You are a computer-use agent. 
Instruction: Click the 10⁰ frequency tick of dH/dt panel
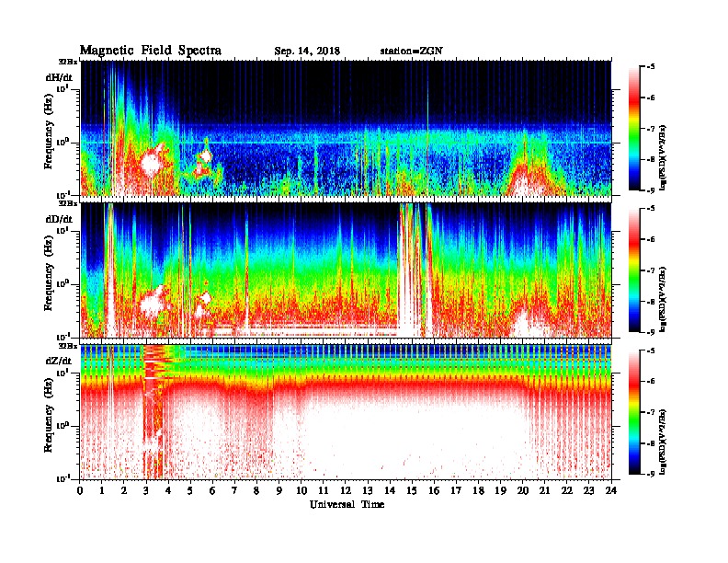click(63, 142)
